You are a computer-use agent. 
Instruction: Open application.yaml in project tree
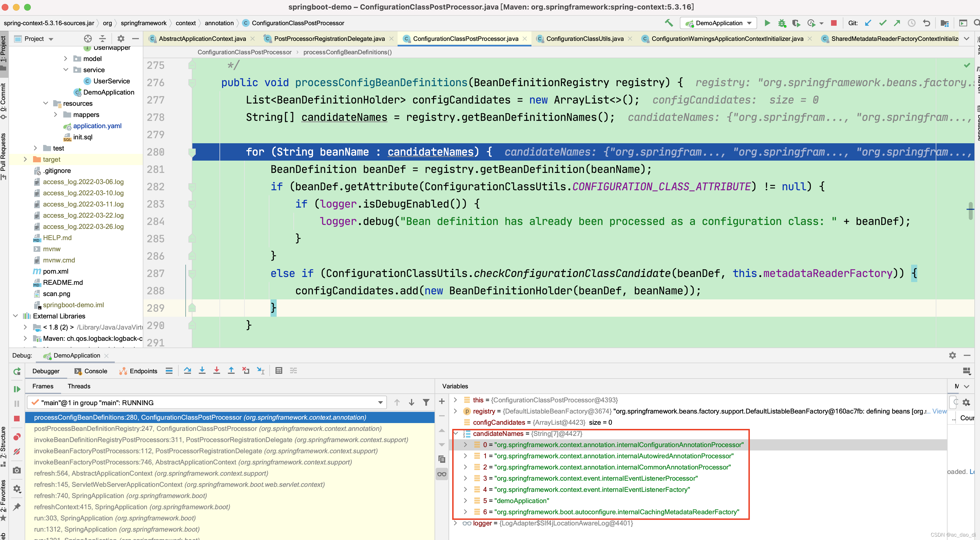point(97,126)
